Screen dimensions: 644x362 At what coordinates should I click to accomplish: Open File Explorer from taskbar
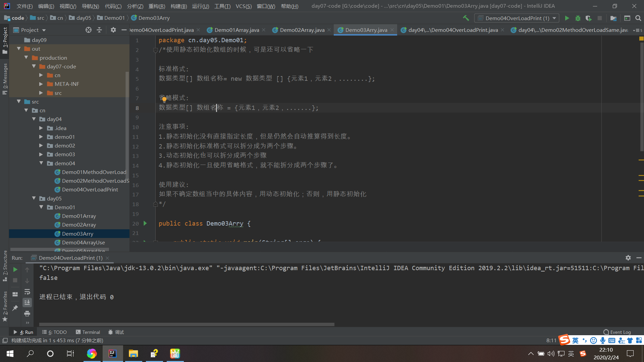[133, 353]
